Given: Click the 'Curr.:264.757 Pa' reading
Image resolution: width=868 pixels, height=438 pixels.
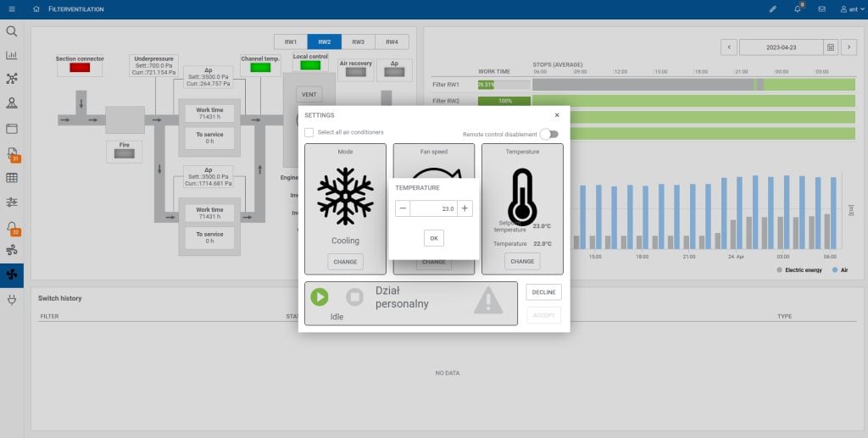Looking at the screenshot, I should click(209, 84).
